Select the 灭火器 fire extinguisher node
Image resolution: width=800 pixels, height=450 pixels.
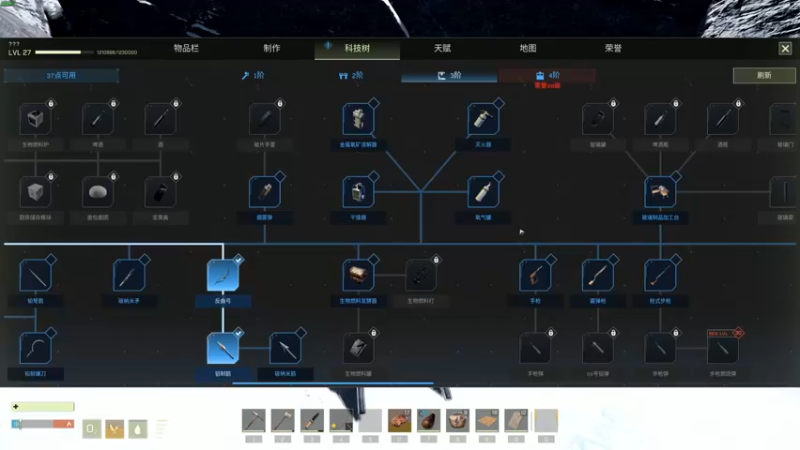tap(483, 119)
